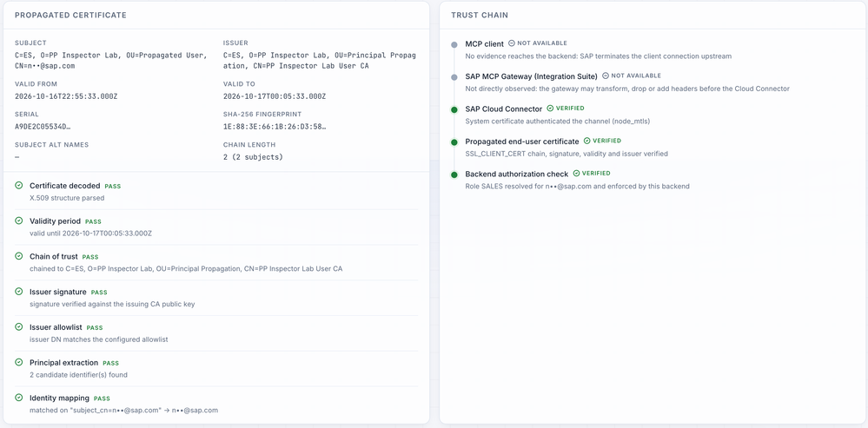
Task: Click the SAP MCP Gateway grey status dot
Action: 454,77
